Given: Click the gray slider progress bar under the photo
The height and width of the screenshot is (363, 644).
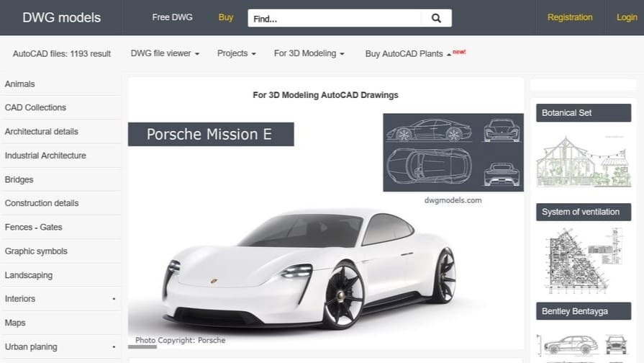Looking at the screenshot, I should [x=142, y=347].
